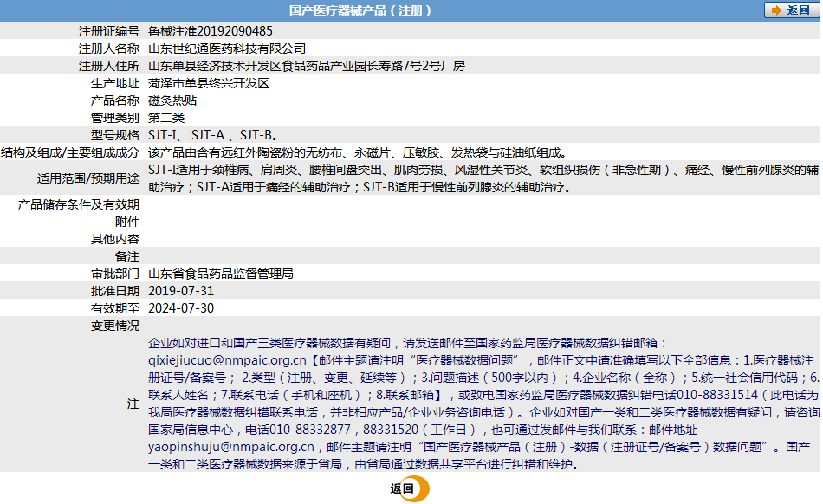Select intended use text starting SJT-I适用于颈椎病
This screenshot has width=823, height=504.
point(483,178)
